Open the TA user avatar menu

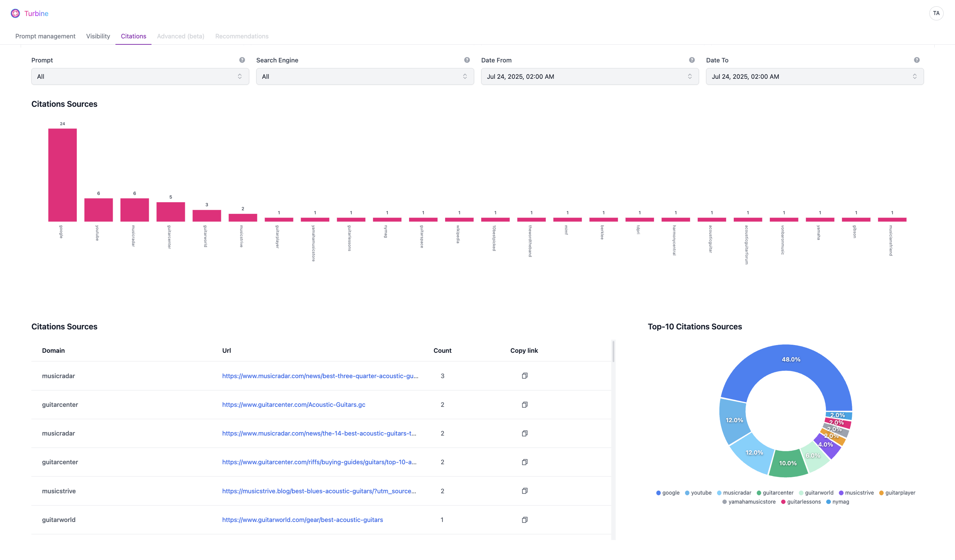[936, 13]
